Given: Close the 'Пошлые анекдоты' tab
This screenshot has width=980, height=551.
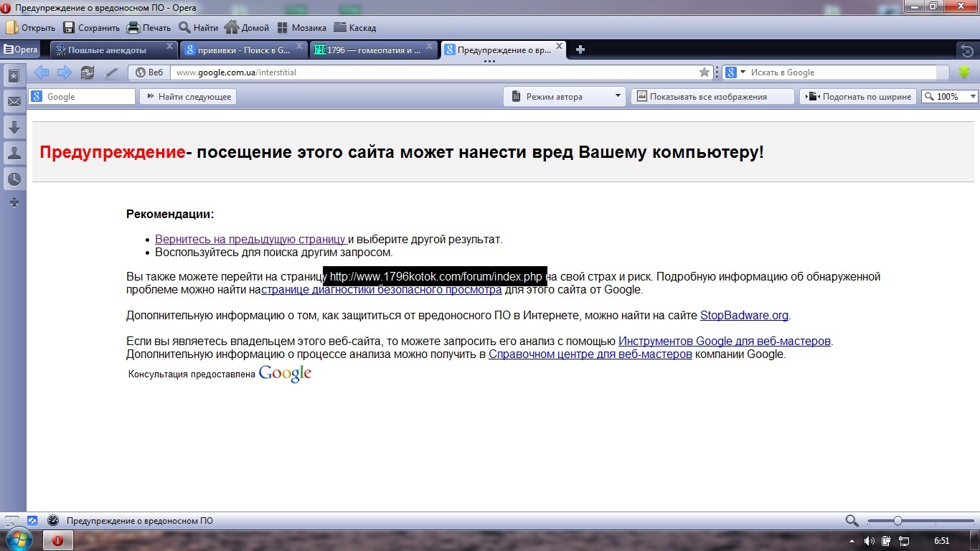Looking at the screenshot, I should coord(170,47).
